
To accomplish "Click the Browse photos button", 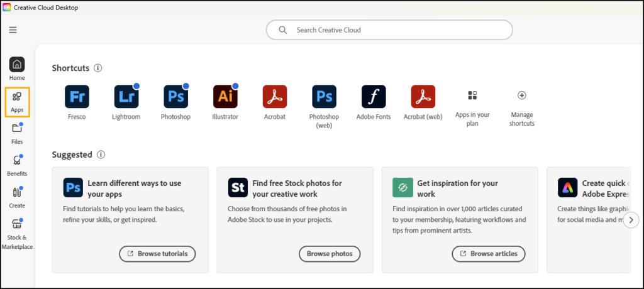I will (x=330, y=254).
